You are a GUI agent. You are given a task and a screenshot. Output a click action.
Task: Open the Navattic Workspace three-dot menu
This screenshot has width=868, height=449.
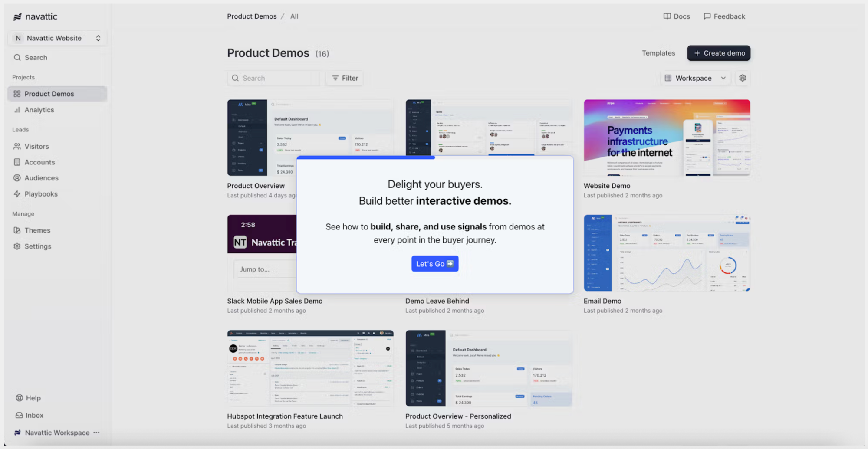[96, 433]
